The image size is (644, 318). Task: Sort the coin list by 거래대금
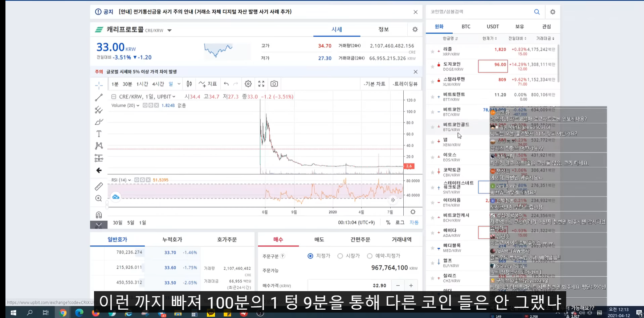[x=545, y=38]
